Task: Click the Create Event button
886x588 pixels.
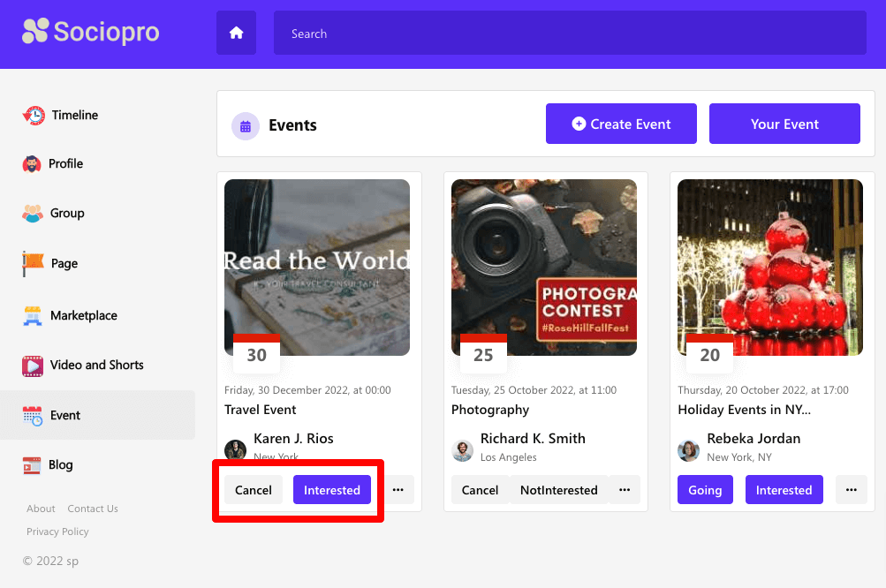Action: click(621, 124)
